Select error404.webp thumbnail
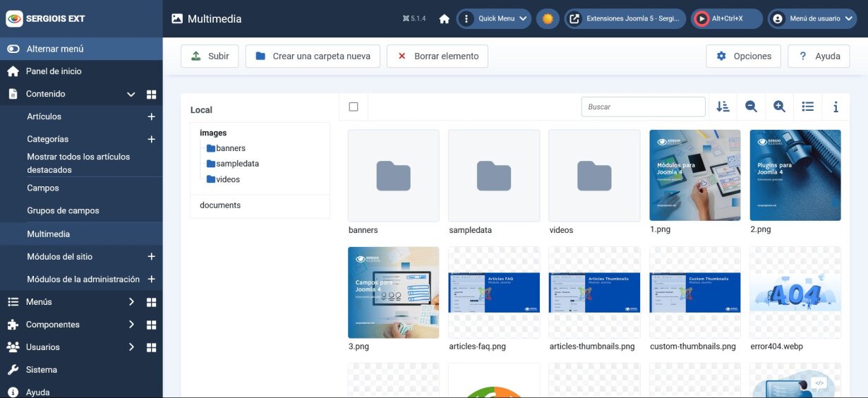Screen dimensions: 868x398 click(795, 292)
